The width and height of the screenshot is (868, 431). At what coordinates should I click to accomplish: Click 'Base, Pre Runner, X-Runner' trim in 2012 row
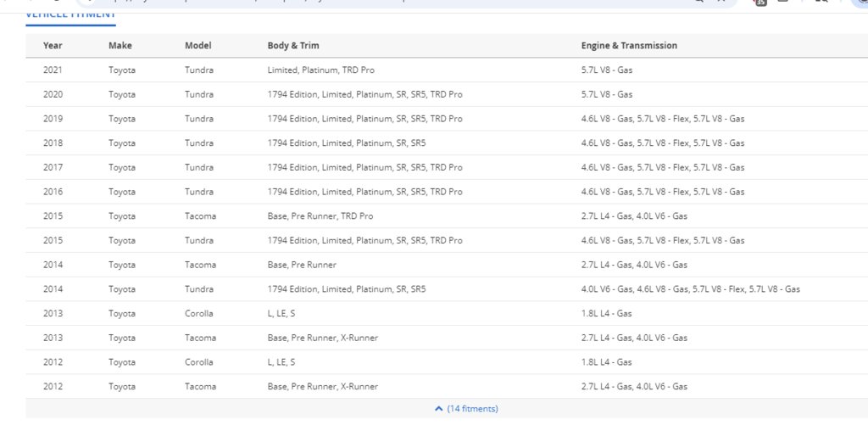click(323, 387)
